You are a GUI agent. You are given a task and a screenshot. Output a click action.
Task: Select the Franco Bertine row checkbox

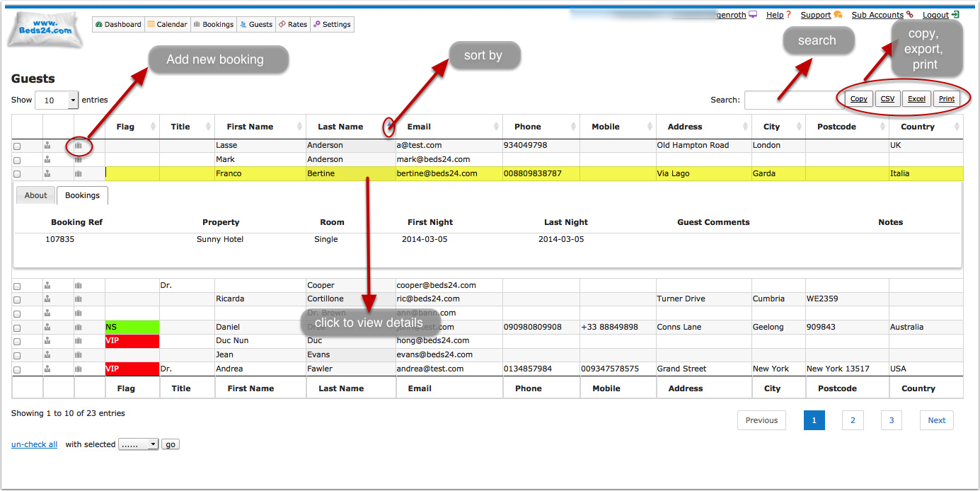click(17, 174)
